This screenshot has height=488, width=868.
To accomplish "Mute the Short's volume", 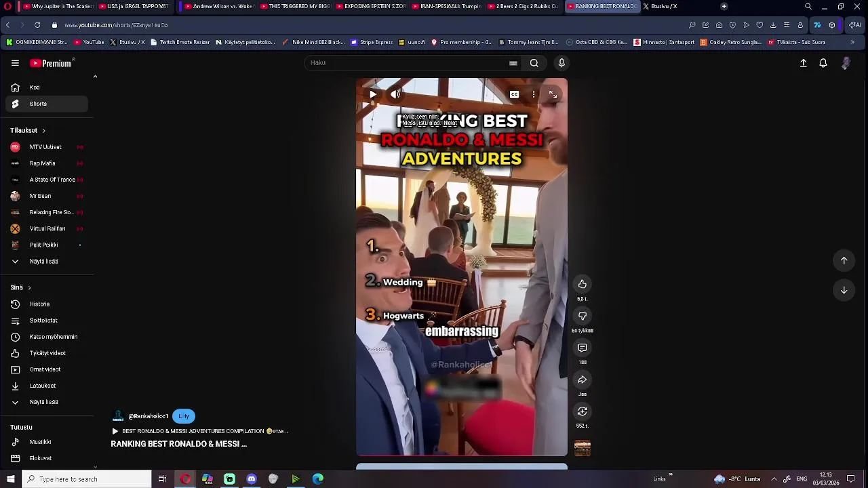I will click(x=395, y=94).
